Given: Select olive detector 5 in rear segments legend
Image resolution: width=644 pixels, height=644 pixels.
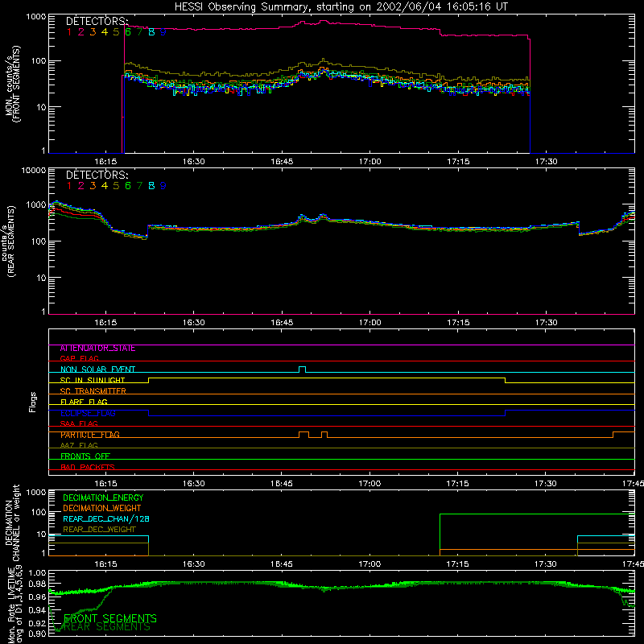Looking at the screenshot, I should tap(116, 186).
